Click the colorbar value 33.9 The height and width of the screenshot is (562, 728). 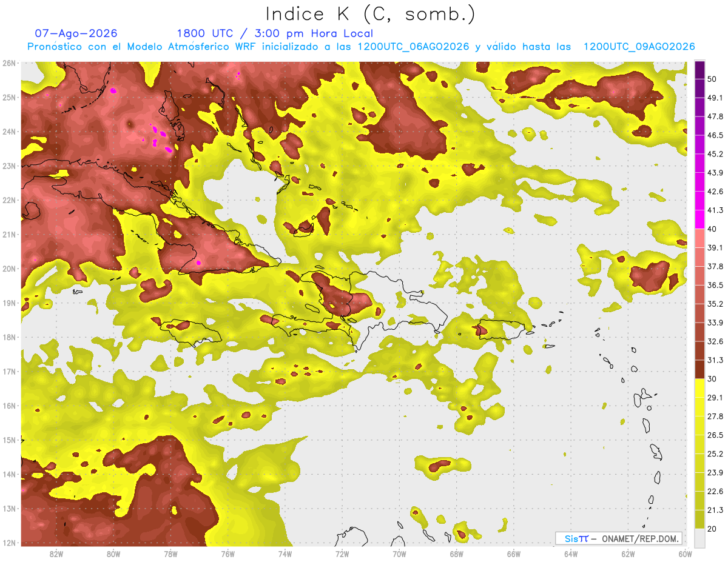coord(715,323)
